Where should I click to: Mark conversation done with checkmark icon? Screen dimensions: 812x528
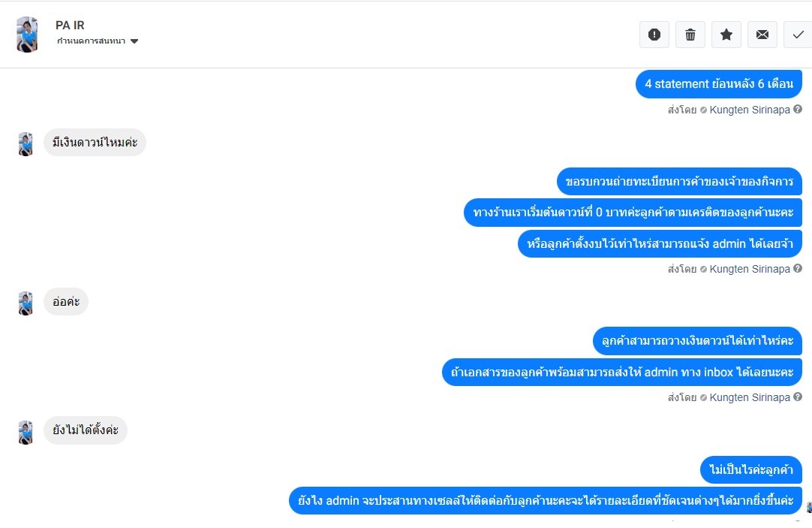point(798,35)
